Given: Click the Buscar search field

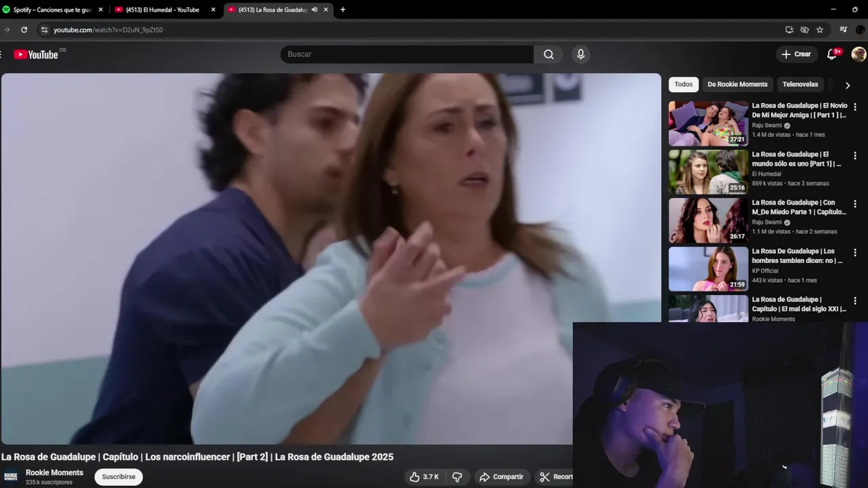Looking at the screenshot, I should (x=407, y=54).
